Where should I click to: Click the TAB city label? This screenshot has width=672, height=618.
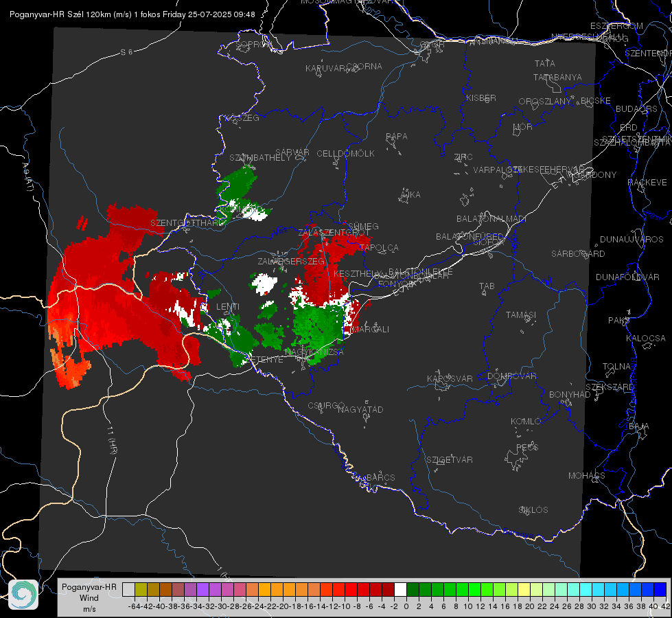click(x=487, y=286)
